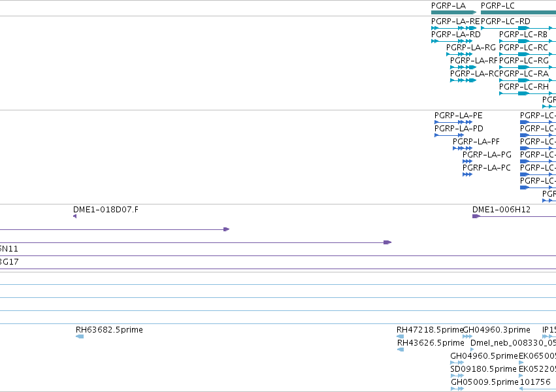The height and width of the screenshot is (392, 556).
Task: Select the RH43626.5prime EST feature
Action: point(401,350)
